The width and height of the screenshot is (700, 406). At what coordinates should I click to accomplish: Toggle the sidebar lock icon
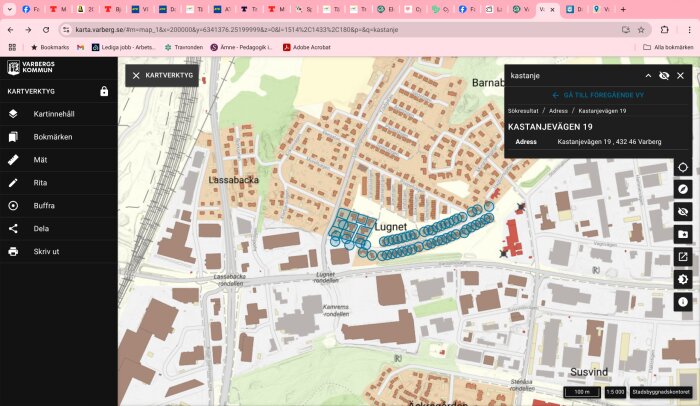click(x=104, y=91)
